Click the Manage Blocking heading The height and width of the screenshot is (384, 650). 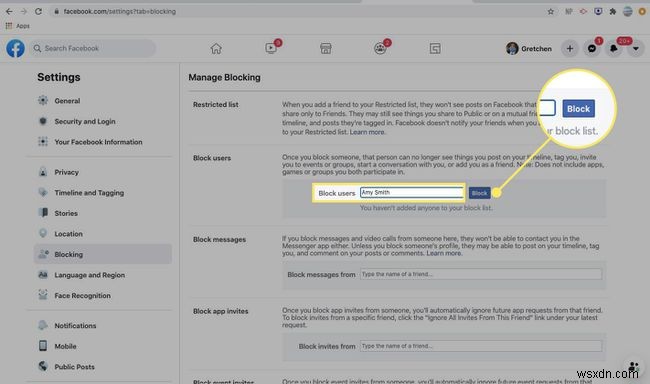[224, 78]
